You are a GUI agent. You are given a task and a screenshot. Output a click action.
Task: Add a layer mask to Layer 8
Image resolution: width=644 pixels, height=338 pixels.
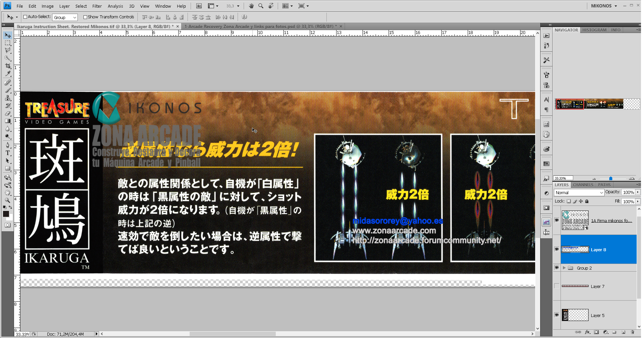[596, 332]
